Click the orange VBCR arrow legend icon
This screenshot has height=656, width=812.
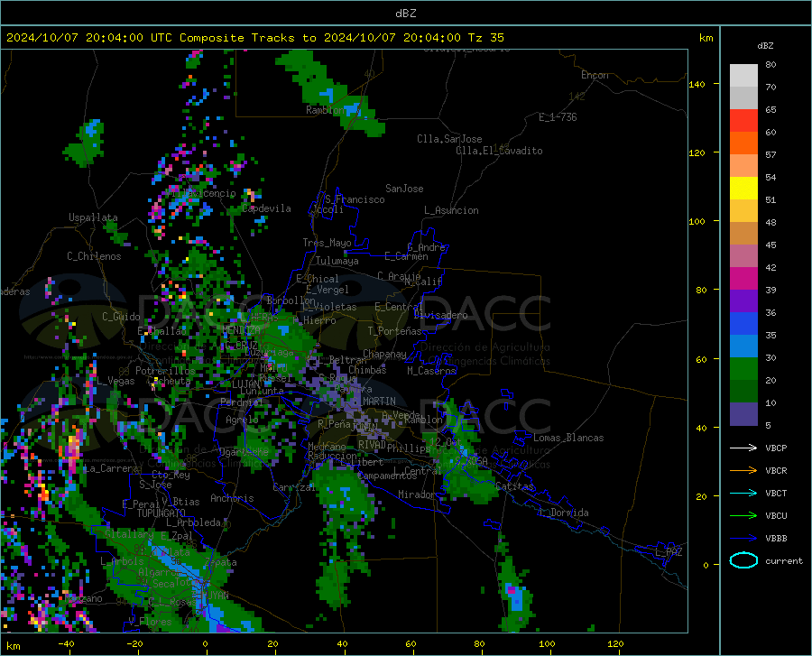click(743, 470)
